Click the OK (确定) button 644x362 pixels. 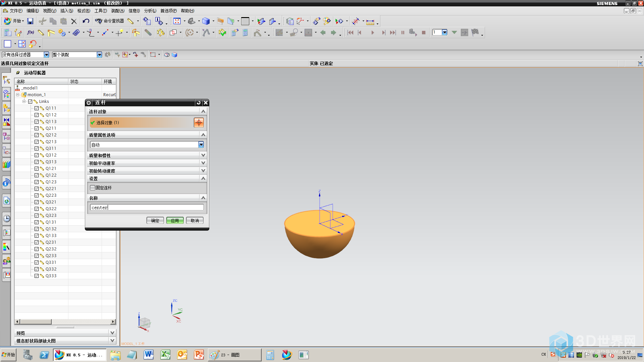point(155,221)
